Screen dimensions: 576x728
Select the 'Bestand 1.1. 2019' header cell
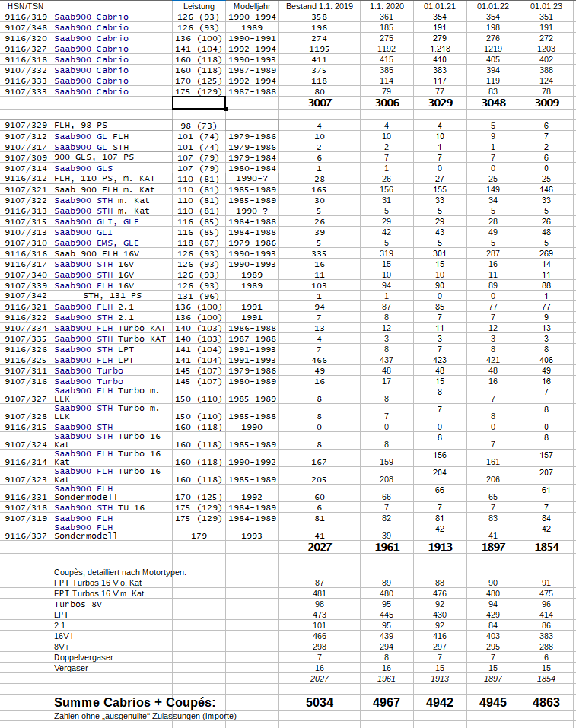[x=320, y=6]
